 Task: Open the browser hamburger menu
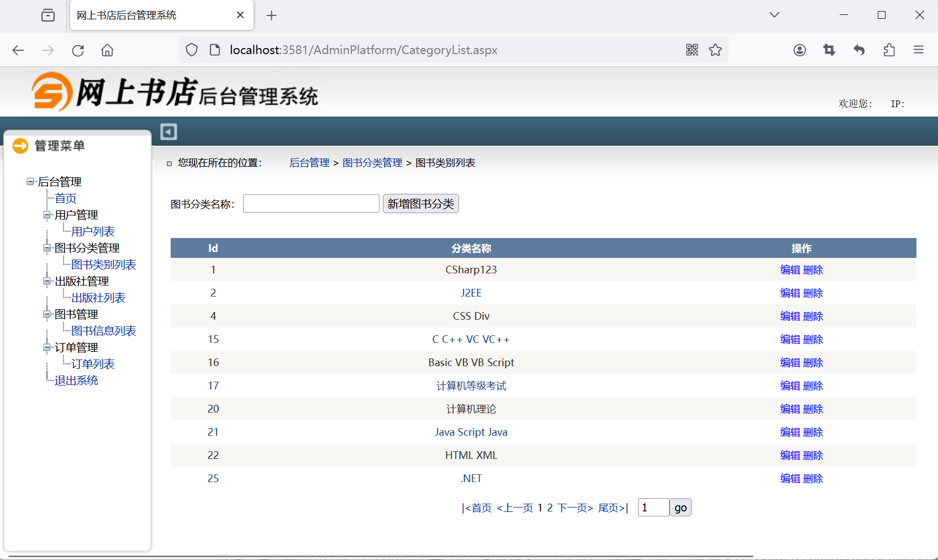[919, 50]
